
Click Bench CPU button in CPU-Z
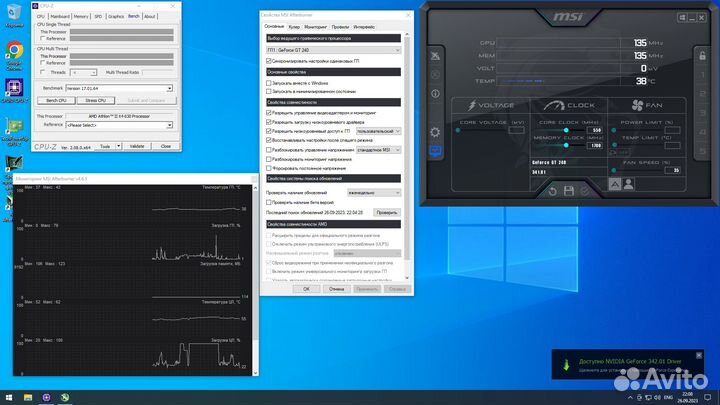pyautogui.click(x=56, y=100)
